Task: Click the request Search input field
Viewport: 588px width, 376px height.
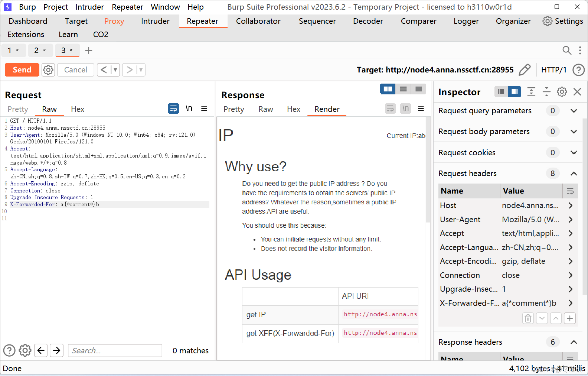Action: pyautogui.click(x=115, y=350)
